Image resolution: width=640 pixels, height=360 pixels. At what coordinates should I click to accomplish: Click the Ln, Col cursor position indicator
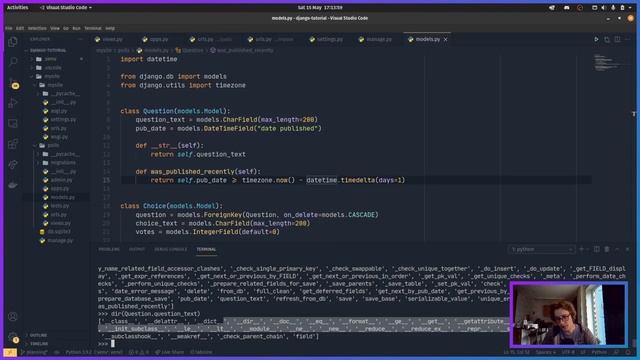(x=516, y=352)
